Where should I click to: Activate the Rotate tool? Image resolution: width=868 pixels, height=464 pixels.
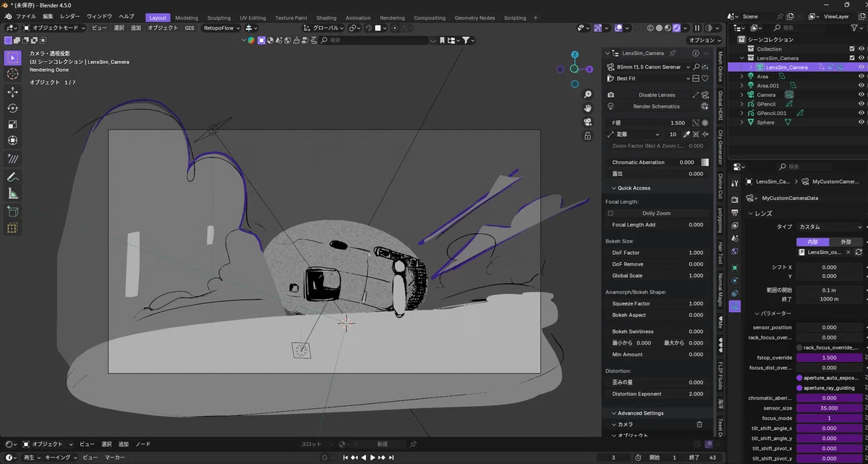coord(12,108)
